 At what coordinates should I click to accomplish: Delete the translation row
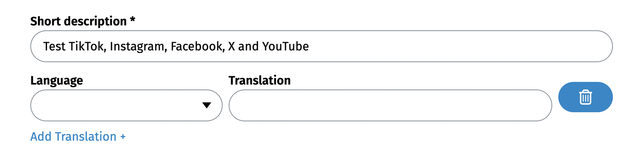[x=585, y=97]
